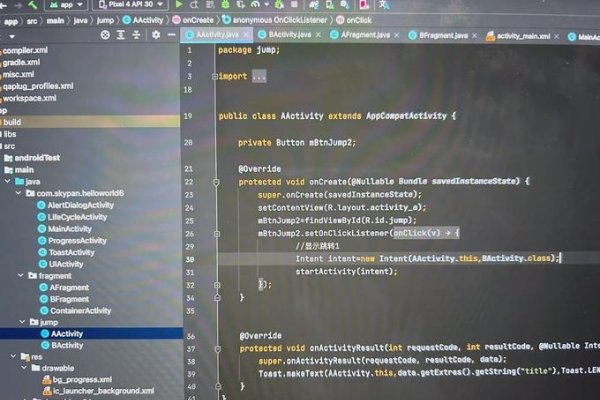Close the activity_main.xml tab

coord(556,36)
